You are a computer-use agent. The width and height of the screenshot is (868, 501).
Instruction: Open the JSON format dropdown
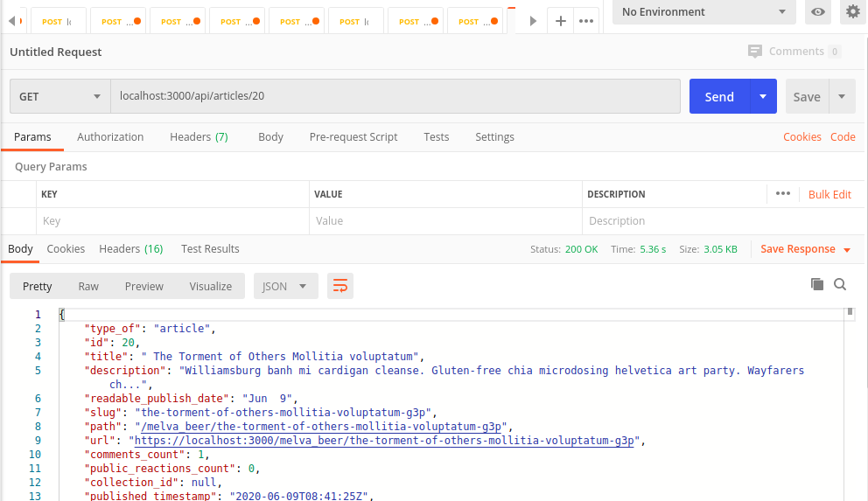[x=285, y=286]
